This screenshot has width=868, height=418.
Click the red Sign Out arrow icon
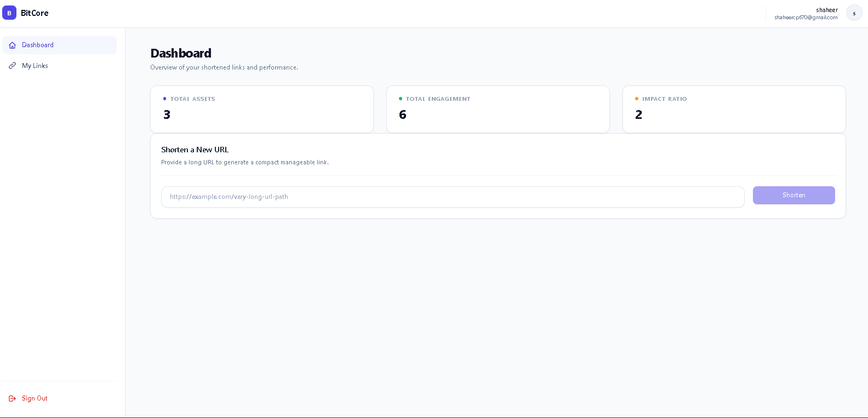(x=12, y=398)
